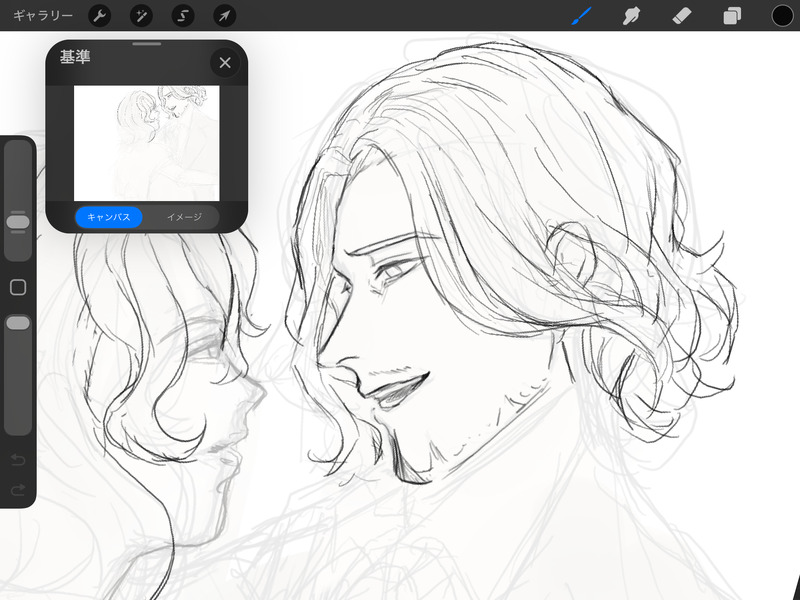Redo using the sidebar redo arrow
This screenshot has height=600, width=800.
click(18, 490)
